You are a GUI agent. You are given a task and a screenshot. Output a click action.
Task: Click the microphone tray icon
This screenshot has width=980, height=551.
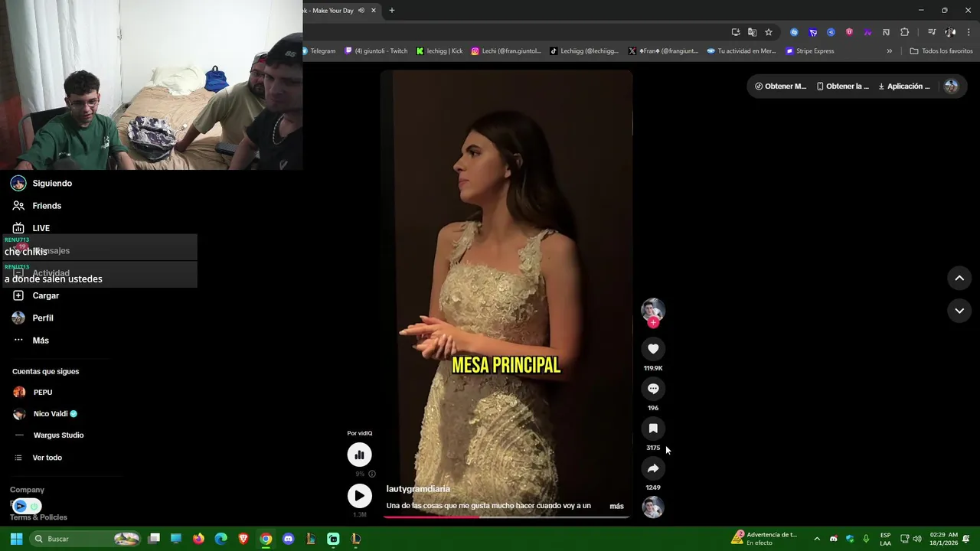(x=866, y=539)
